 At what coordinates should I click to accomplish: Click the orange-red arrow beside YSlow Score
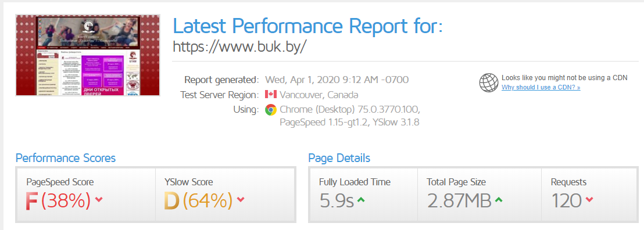241,200
